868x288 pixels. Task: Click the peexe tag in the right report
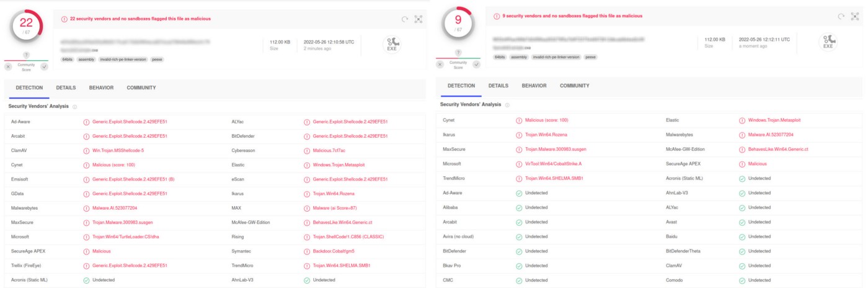(x=591, y=56)
